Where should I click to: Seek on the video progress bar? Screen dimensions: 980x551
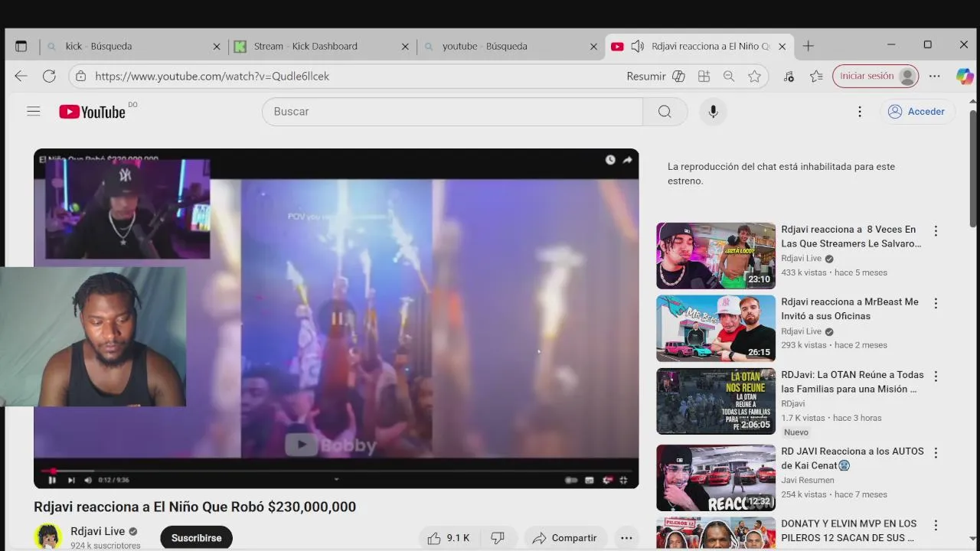[x=336, y=470]
